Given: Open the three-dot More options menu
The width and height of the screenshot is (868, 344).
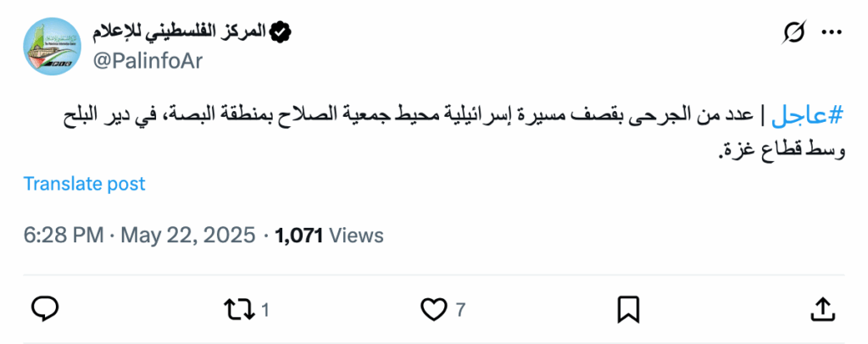Looking at the screenshot, I should click(x=832, y=32).
